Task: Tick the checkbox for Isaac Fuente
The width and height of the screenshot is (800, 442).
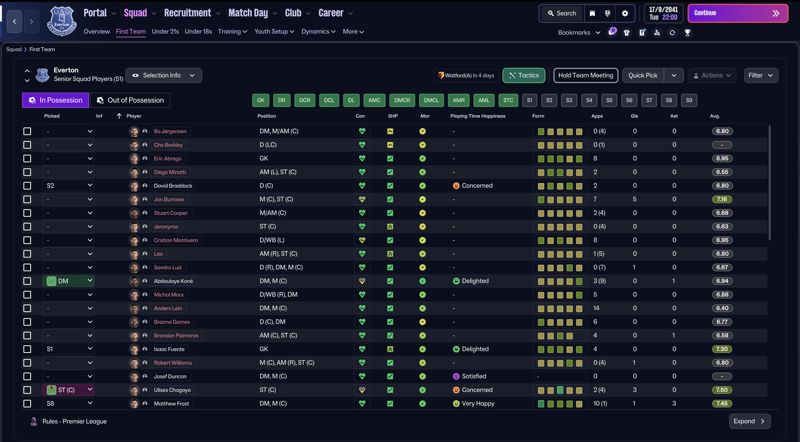Action: tap(27, 349)
